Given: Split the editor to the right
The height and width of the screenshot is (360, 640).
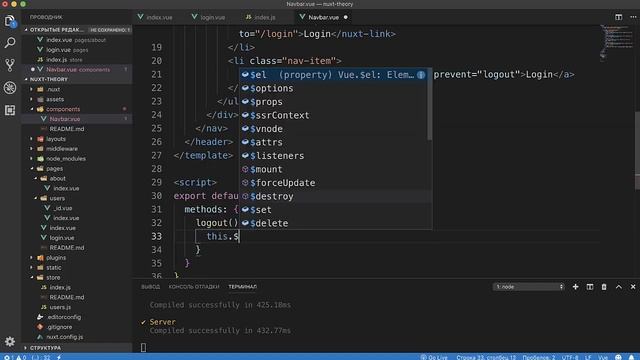Looking at the screenshot, I should click(618, 17).
